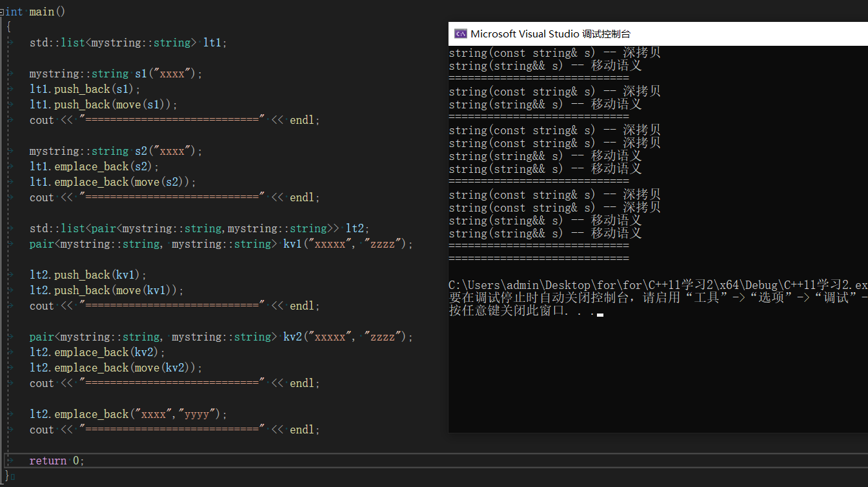Click the std::list<pair<...>> lt2 declaration
The height and width of the screenshot is (487, 868).
point(200,228)
